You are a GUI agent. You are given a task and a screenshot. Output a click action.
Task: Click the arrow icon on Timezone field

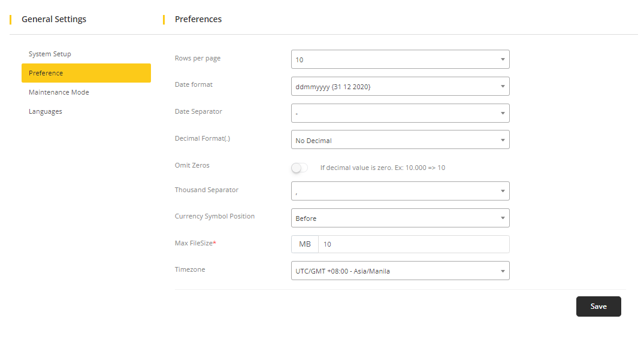(x=503, y=271)
